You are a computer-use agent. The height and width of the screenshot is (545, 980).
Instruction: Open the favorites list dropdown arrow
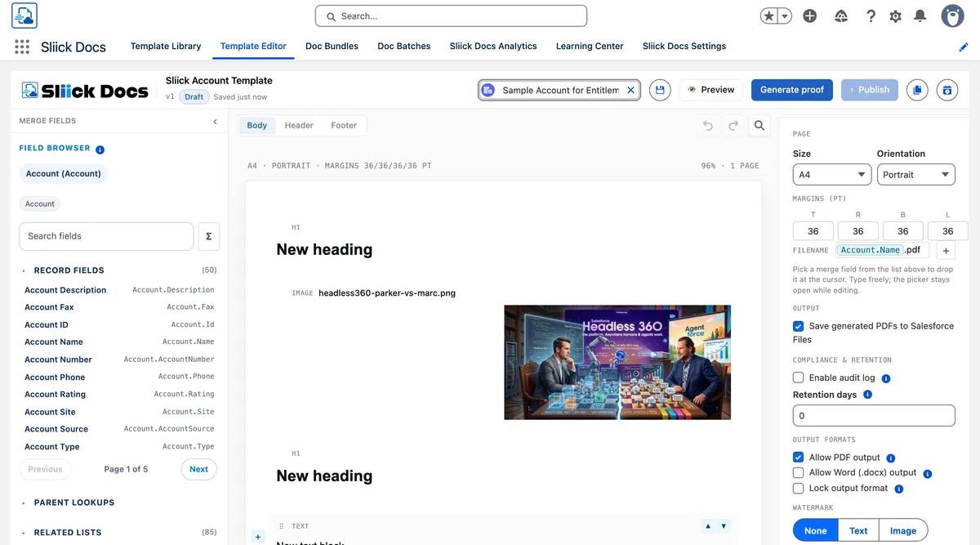[x=785, y=16]
